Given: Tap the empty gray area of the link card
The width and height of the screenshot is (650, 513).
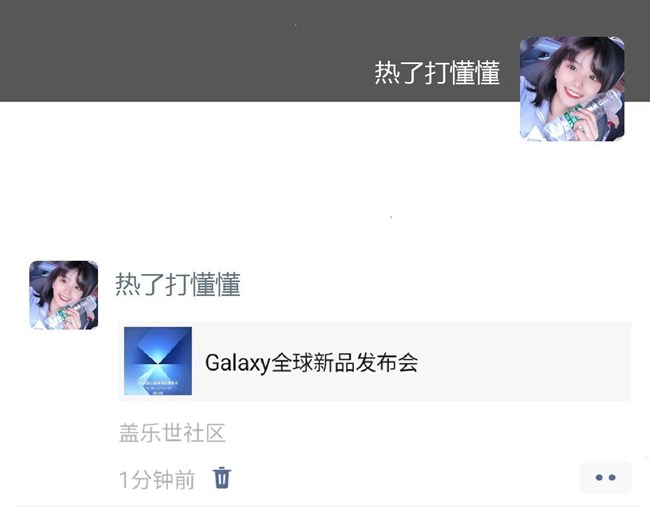Looking at the screenshot, I should click(526, 361).
